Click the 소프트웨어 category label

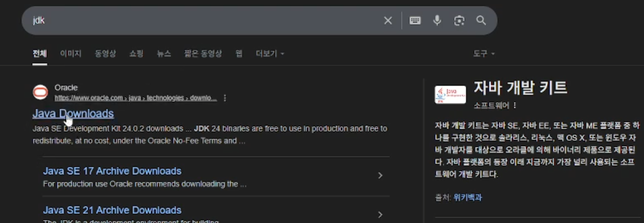pyautogui.click(x=491, y=105)
